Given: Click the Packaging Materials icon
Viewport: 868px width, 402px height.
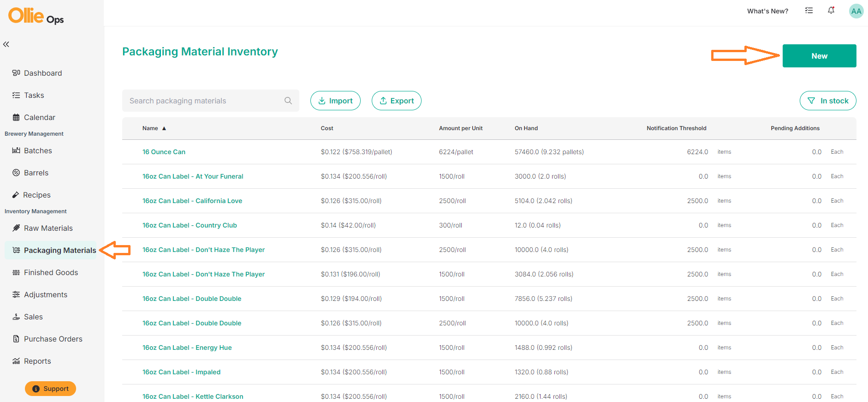Looking at the screenshot, I should click(x=16, y=250).
